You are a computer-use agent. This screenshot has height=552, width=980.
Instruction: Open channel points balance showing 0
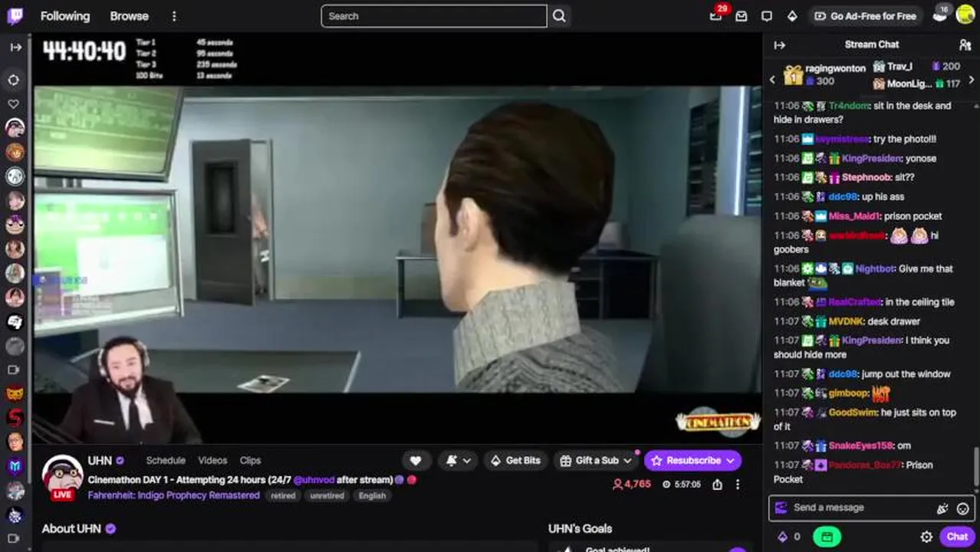tap(789, 537)
